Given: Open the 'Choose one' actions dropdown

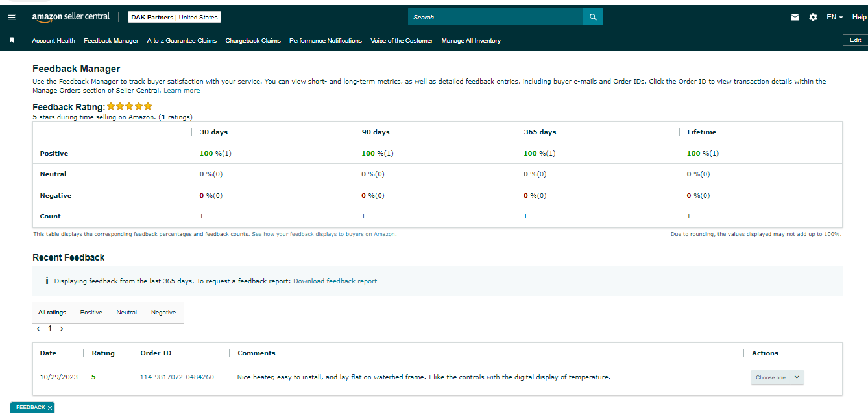Looking at the screenshot, I should [x=777, y=377].
